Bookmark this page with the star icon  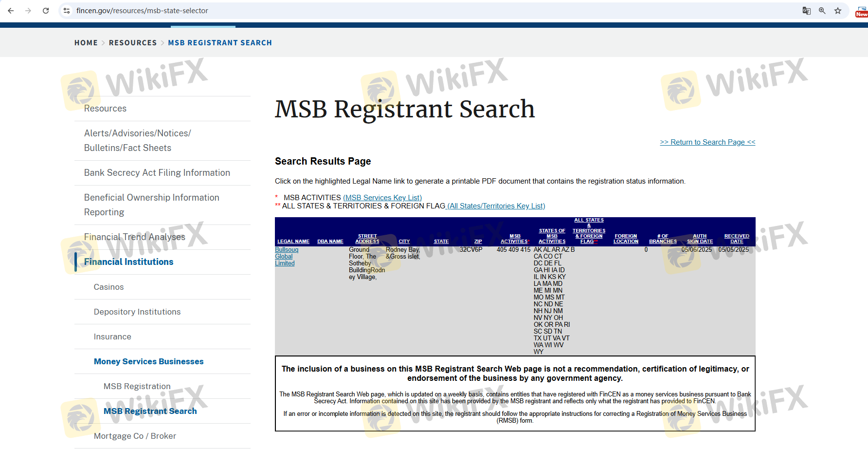point(838,11)
